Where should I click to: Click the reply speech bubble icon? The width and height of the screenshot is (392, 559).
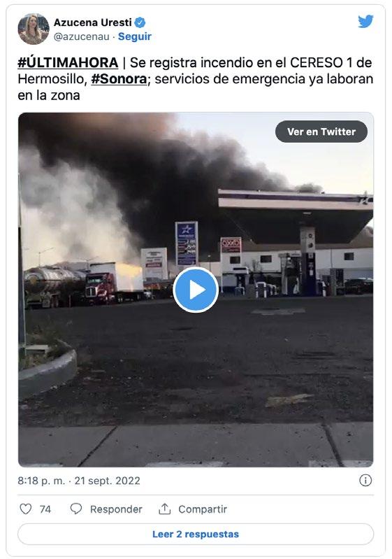[76, 509]
